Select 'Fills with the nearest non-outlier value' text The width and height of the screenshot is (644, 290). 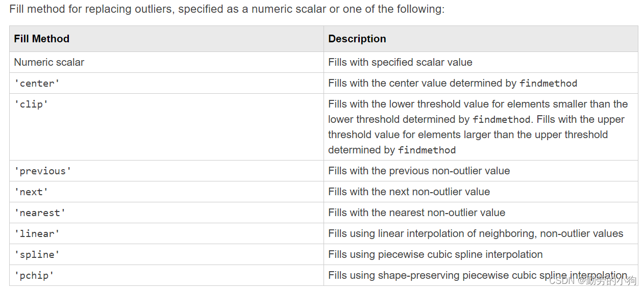(416, 213)
